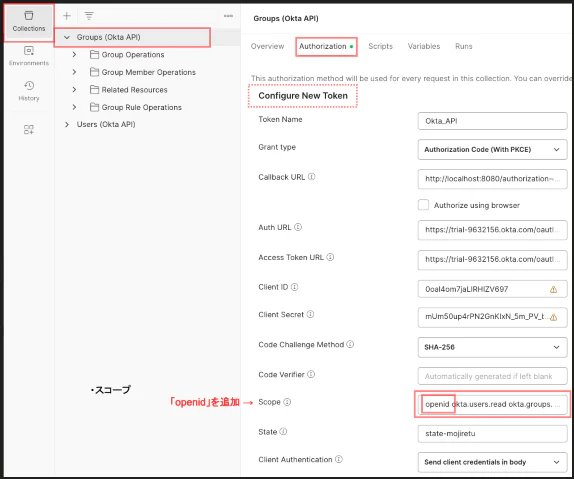
Task: Click info icon next to Access Token URL
Action: pyautogui.click(x=330, y=257)
